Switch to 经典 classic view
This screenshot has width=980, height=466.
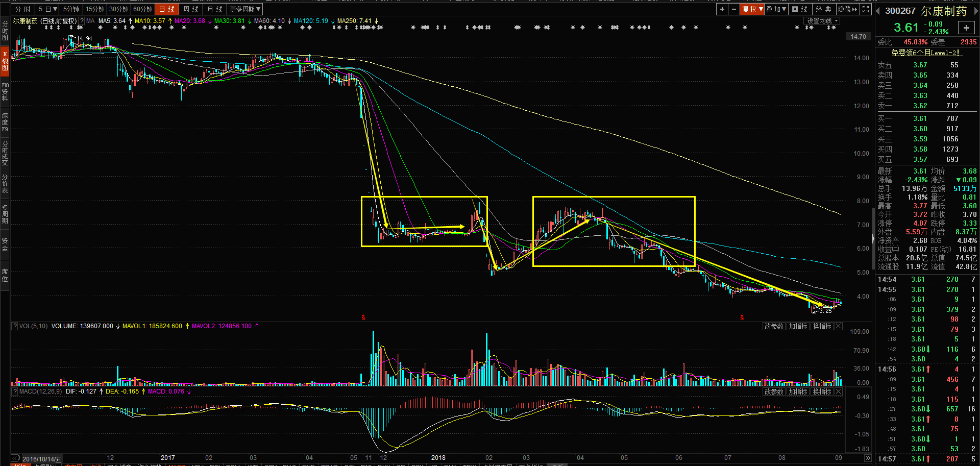(x=823, y=9)
